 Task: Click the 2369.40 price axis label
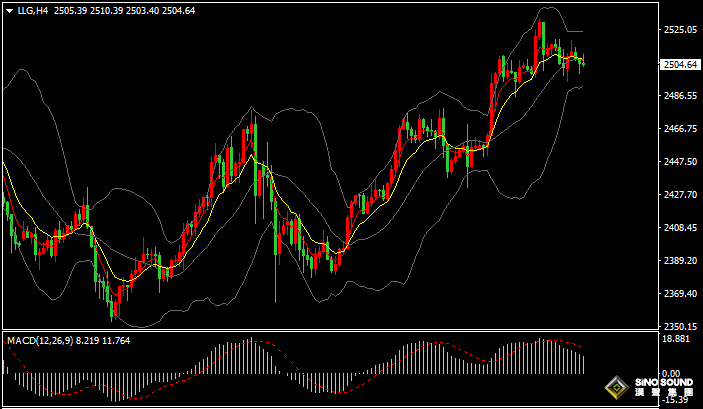point(681,294)
